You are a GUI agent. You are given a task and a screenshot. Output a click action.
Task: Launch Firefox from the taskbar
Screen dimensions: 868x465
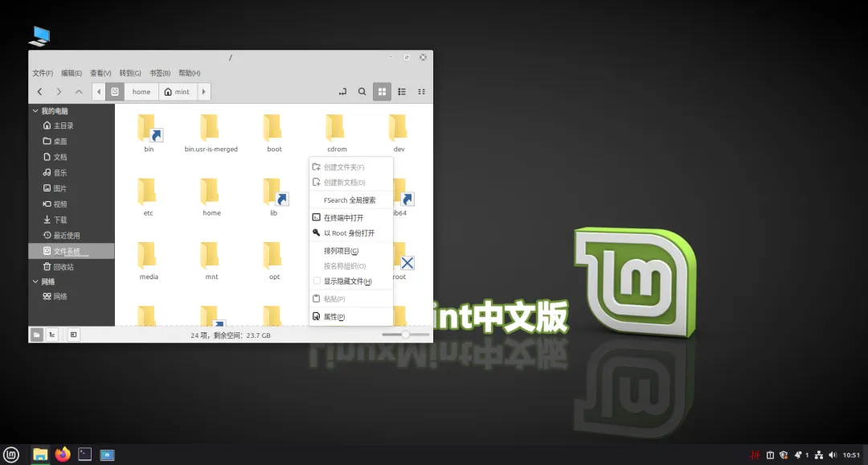63,455
